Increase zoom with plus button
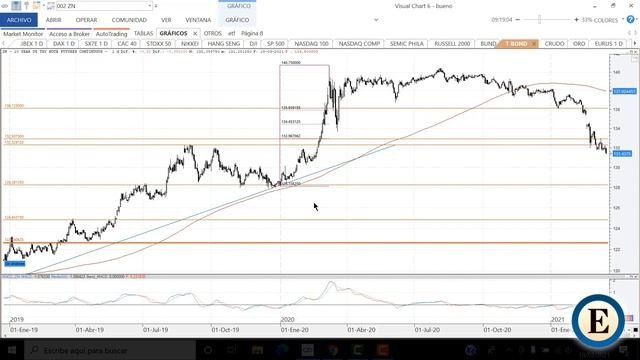The height and width of the screenshot is (360, 640). [x=576, y=20]
